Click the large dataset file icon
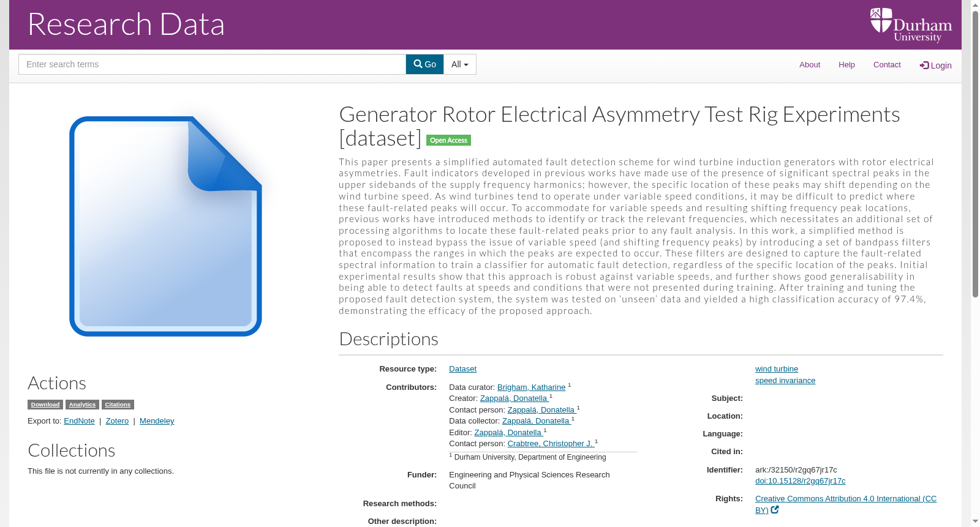This screenshot has width=980, height=527. coord(165,226)
